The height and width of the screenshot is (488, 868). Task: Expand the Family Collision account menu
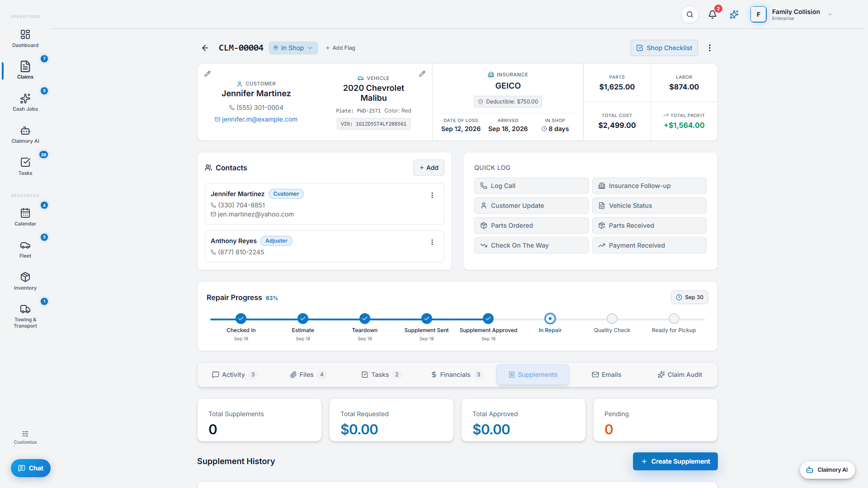[x=830, y=14]
